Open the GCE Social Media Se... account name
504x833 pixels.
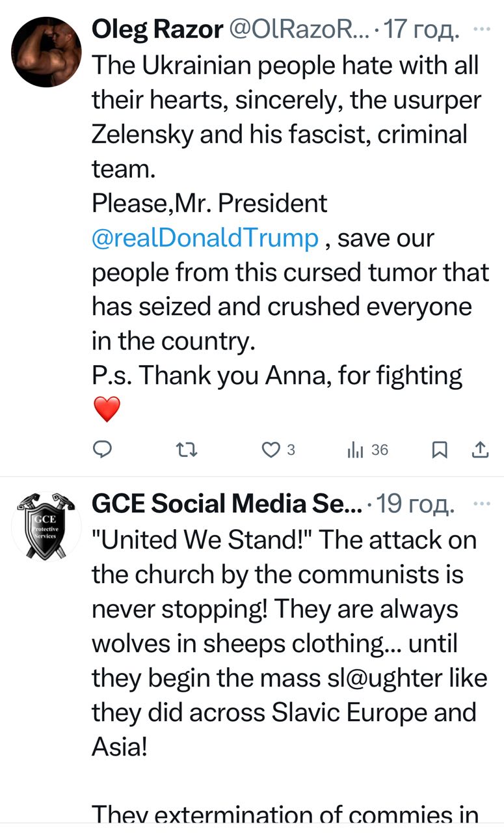click(x=227, y=504)
